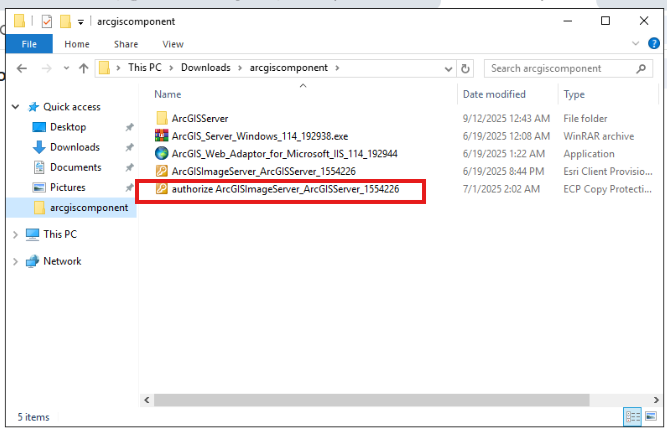Switch to Details view layout icon
This screenshot has width=667, height=430.
[x=632, y=416]
